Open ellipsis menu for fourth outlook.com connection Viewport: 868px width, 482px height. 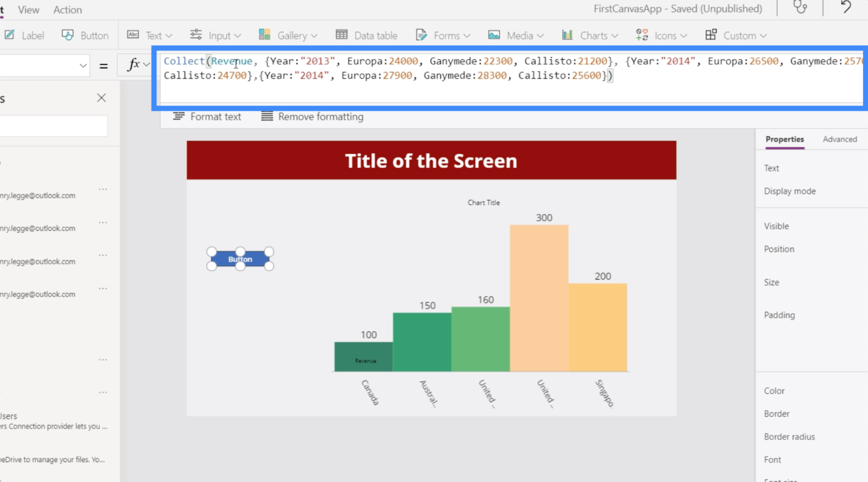point(103,288)
